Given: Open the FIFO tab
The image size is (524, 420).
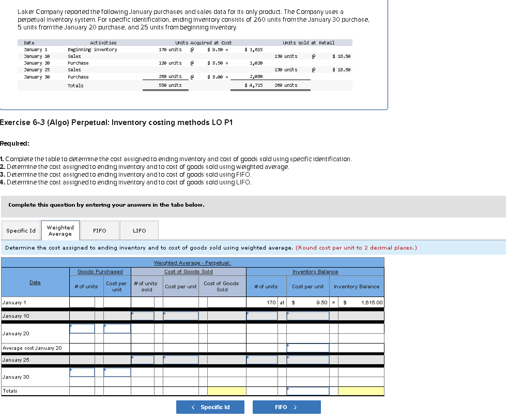Looking at the screenshot, I should click(100, 230).
